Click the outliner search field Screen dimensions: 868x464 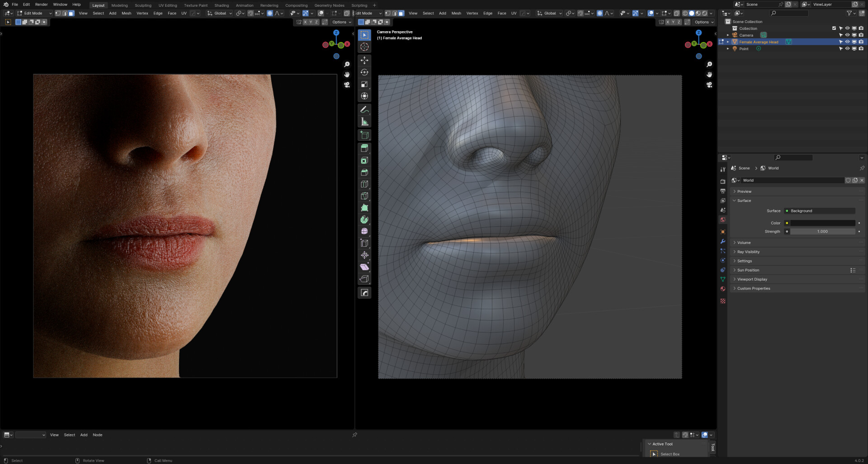(x=789, y=13)
